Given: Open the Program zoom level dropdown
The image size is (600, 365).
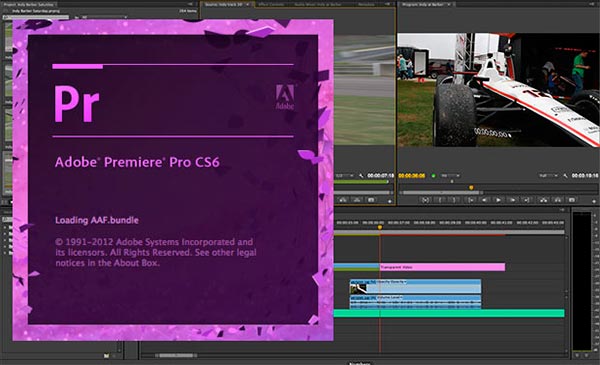Looking at the screenshot, I should 450,176.
